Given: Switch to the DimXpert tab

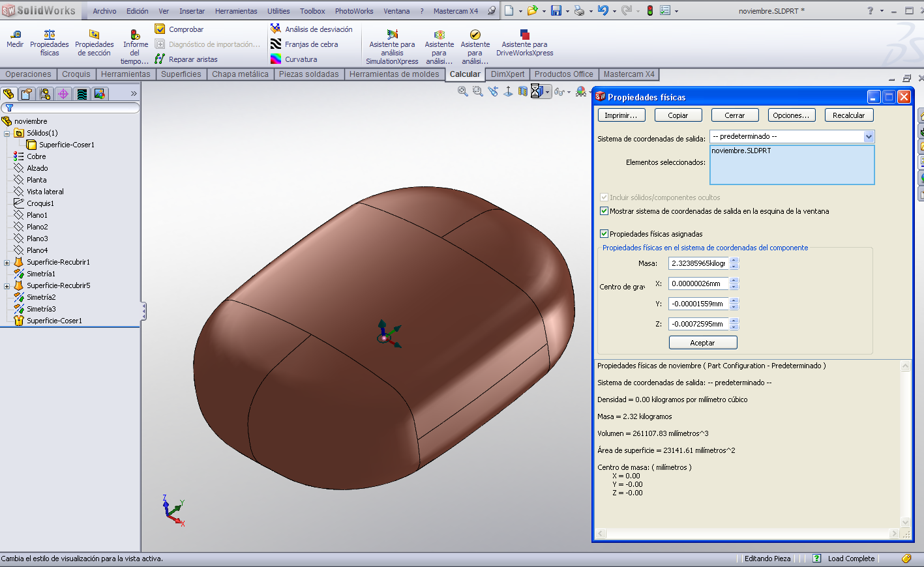Looking at the screenshot, I should click(x=507, y=74).
